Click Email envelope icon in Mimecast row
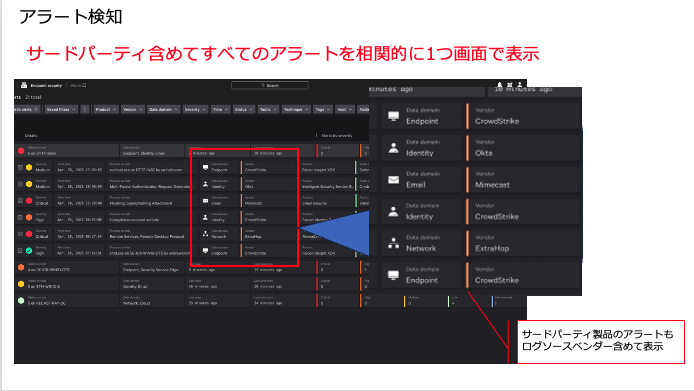The width and height of the screenshot is (694, 391). 205,201
